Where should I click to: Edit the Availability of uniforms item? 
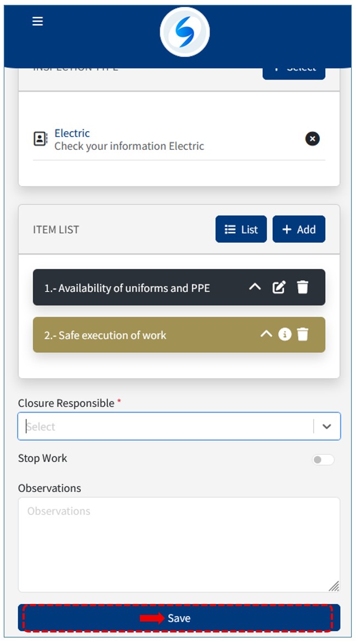(x=279, y=287)
